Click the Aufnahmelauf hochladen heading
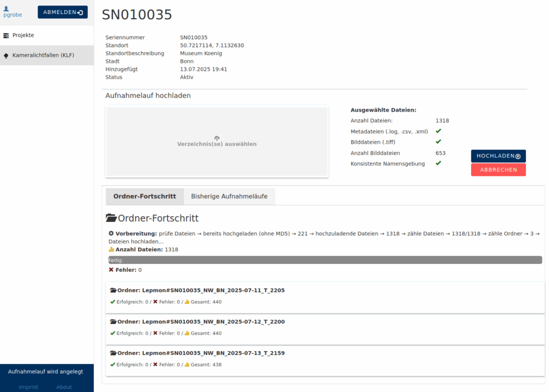Image resolution: width=549 pixels, height=392 pixels. click(148, 95)
